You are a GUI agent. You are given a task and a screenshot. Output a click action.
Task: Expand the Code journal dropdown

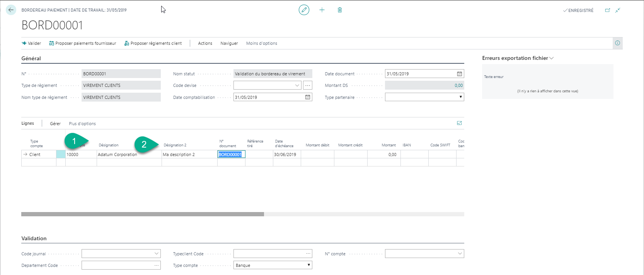(x=157, y=254)
